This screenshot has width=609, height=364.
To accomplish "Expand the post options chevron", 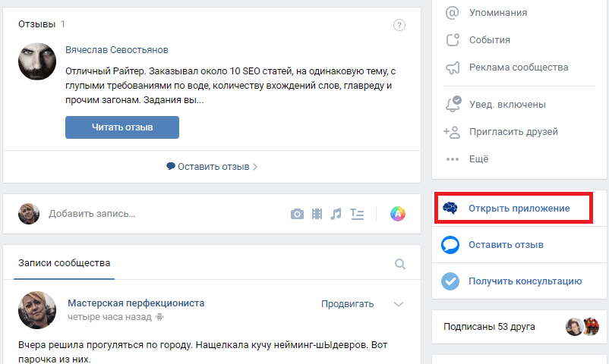I will [x=399, y=304].
